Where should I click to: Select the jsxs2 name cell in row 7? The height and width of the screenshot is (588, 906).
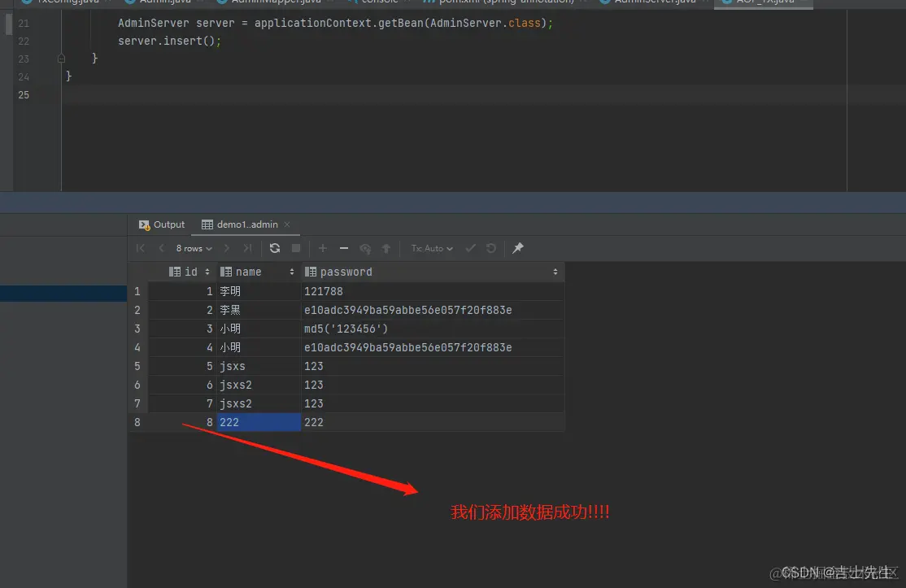click(x=259, y=403)
